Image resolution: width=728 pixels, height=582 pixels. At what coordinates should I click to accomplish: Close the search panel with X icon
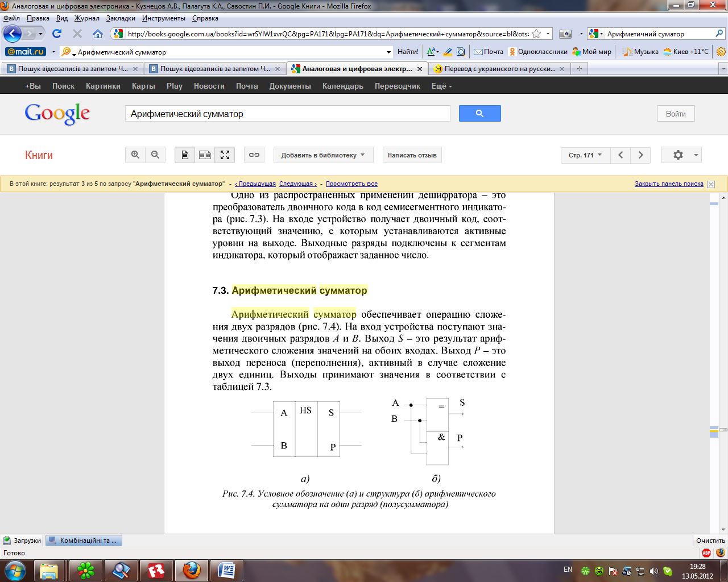[x=711, y=184]
